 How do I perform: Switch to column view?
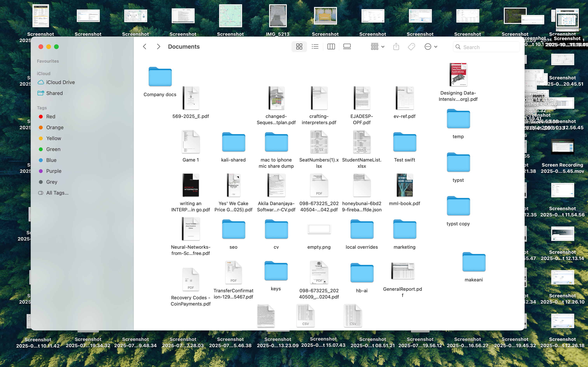[331, 47]
